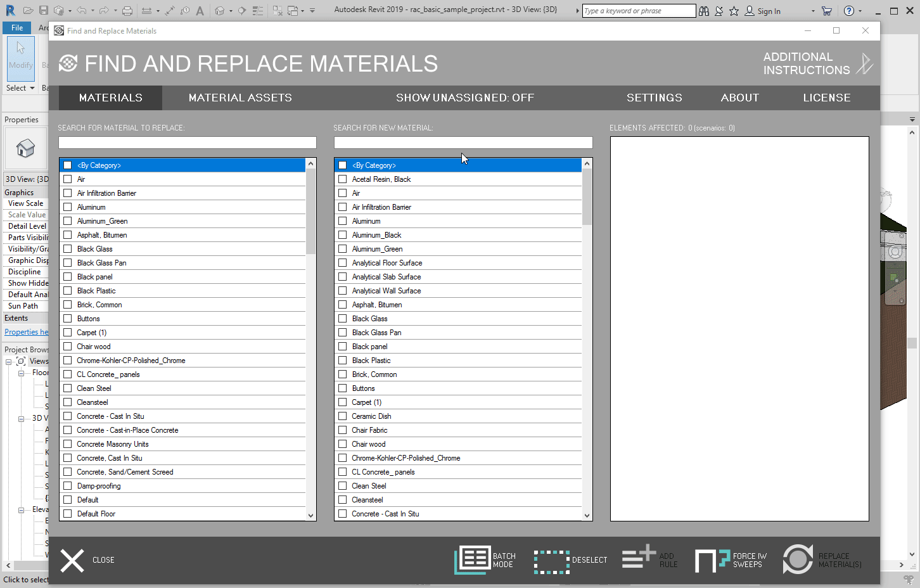Click the Force In Sweeps icon
The width and height of the screenshot is (920, 588).
pyautogui.click(x=713, y=560)
